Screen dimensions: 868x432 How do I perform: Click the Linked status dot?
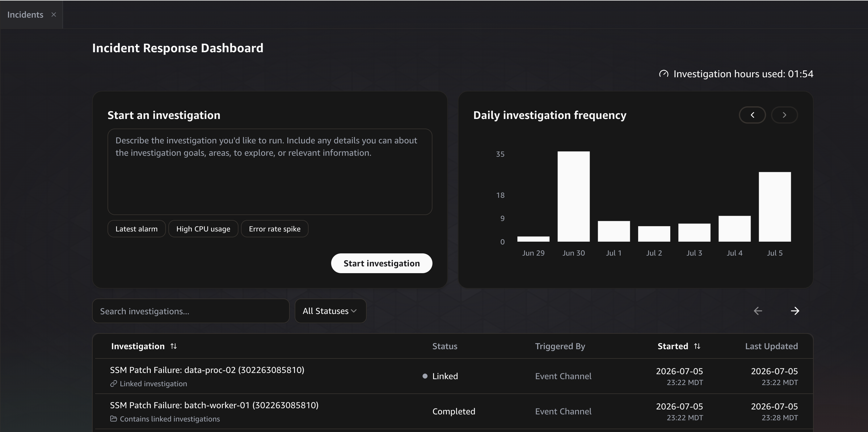point(425,376)
